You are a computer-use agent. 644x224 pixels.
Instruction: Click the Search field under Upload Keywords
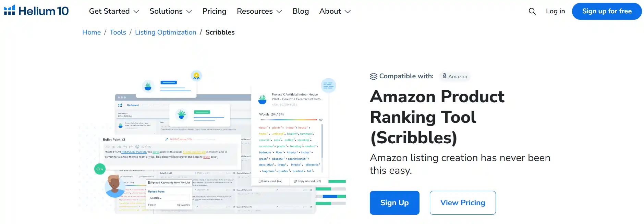click(170, 198)
